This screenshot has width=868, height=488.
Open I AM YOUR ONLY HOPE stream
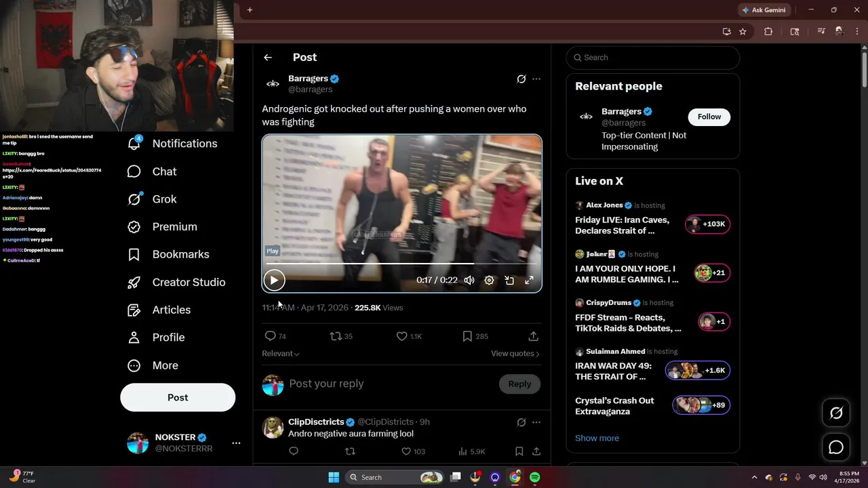(x=652, y=267)
